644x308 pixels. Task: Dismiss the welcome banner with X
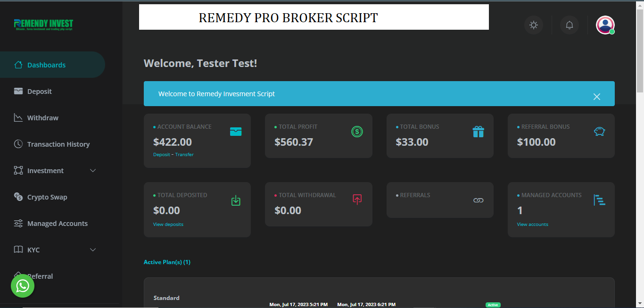click(596, 97)
